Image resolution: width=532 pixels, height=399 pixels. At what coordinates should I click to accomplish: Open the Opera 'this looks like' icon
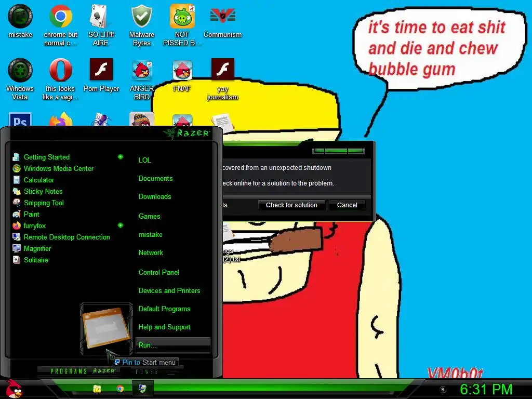coord(60,79)
